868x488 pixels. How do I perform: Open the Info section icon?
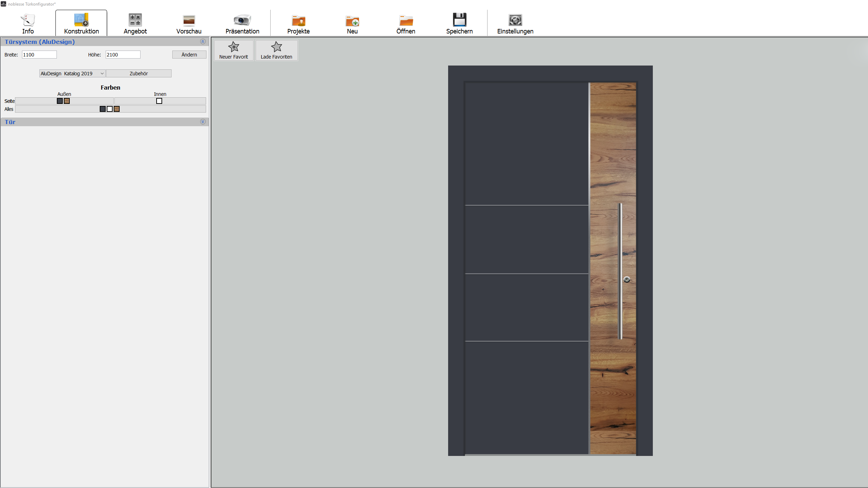click(28, 20)
